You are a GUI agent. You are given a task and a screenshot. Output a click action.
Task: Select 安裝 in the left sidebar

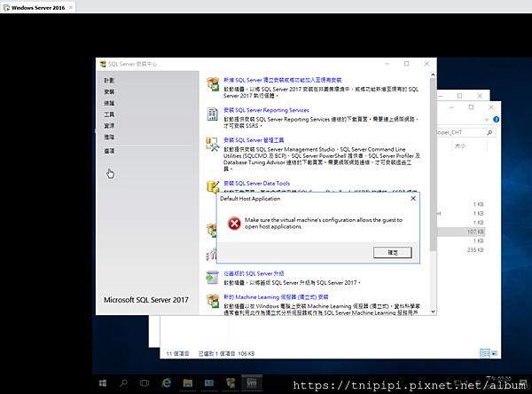tap(109, 91)
